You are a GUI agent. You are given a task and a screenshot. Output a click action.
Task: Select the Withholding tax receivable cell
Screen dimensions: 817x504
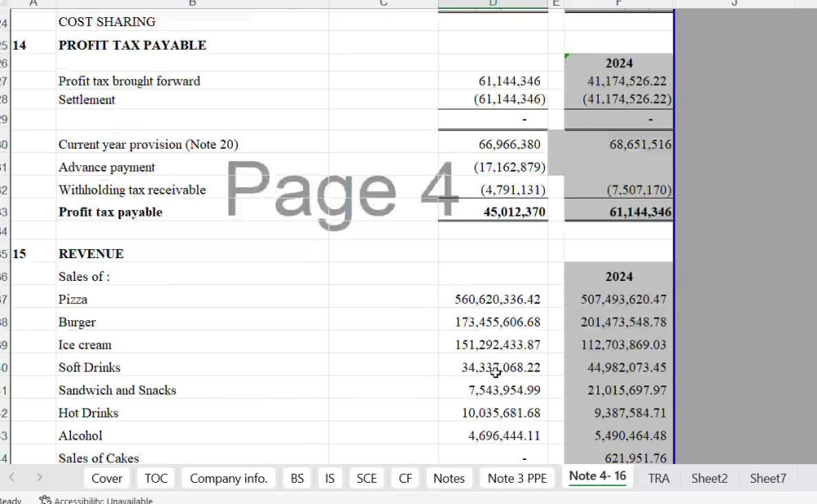pos(132,190)
